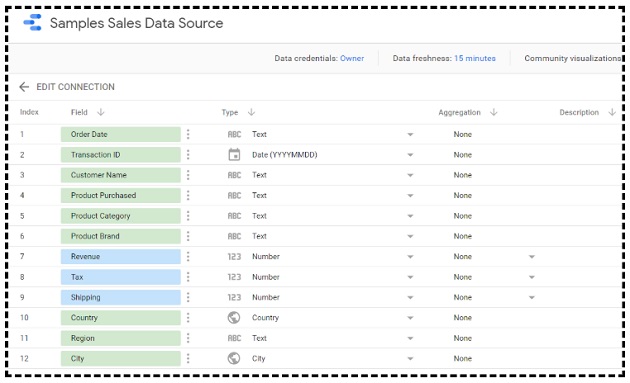Select the Product Category field name
630x383 pixels.
[100, 216]
